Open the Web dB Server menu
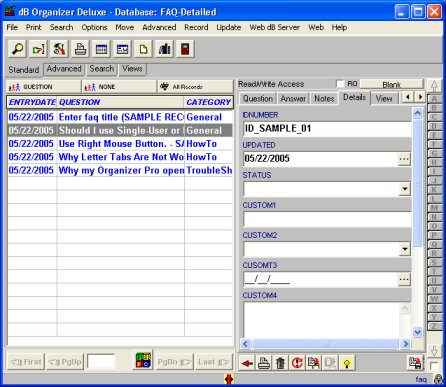Image resolution: width=446 pixels, height=387 pixels. (274, 27)
